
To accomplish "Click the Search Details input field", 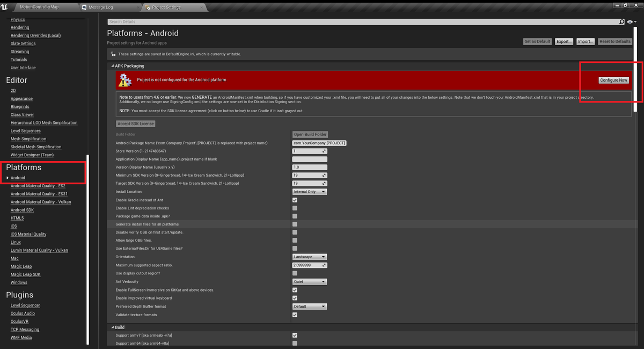I will coord(362,22).
